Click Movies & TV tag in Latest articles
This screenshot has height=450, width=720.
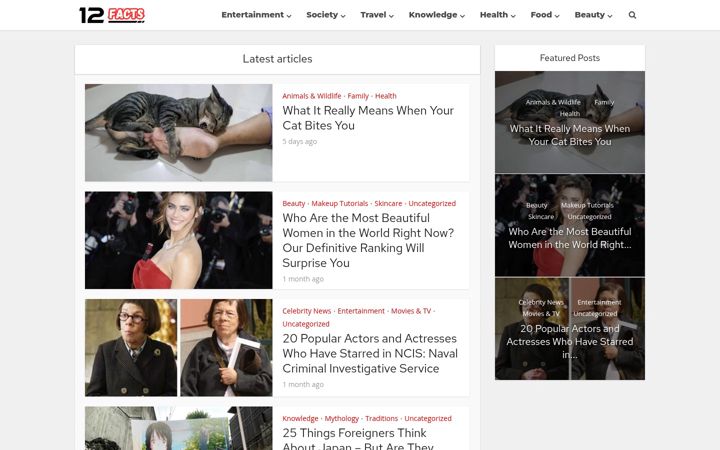tap(411, 311)
